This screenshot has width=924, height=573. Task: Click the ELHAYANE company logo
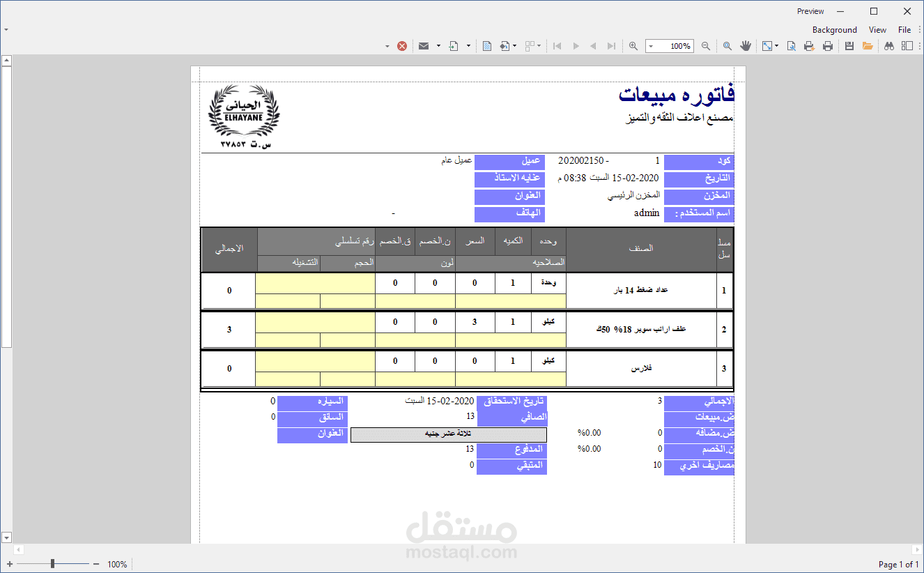pos(243,116)
